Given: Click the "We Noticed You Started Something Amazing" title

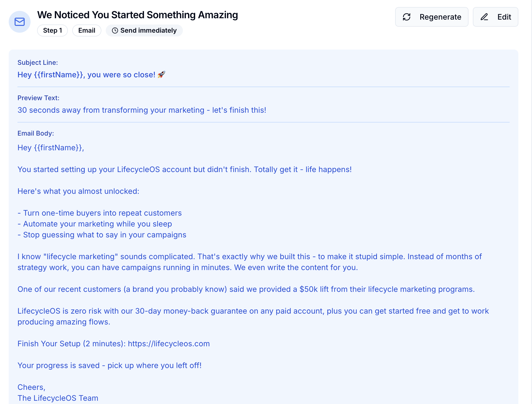Looking at the screenshot, I should tap(137, 15).
